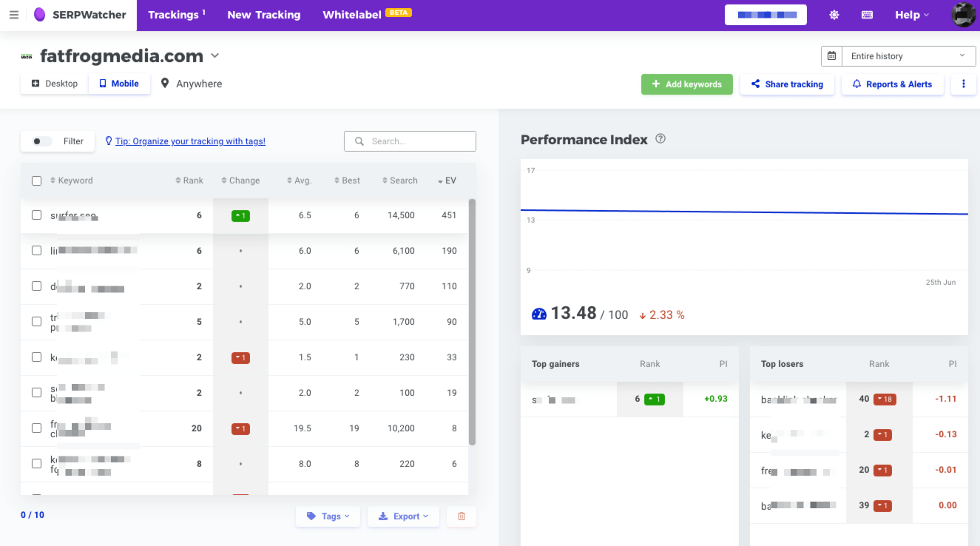Open the Tags dropdown
Image resolution: width=980 pixels, height=546 pixels.
click(x=328, y=516)
